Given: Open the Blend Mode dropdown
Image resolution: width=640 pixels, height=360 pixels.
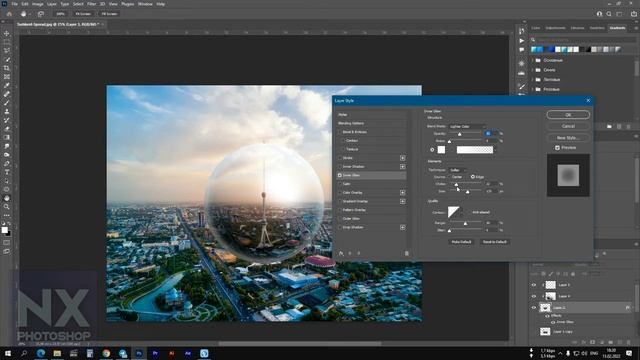Looking at the screenshot, I should (467, 127).
